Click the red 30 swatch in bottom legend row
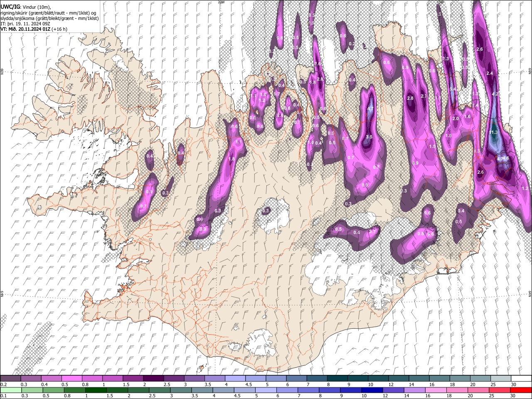 click(x=521, y=390)
